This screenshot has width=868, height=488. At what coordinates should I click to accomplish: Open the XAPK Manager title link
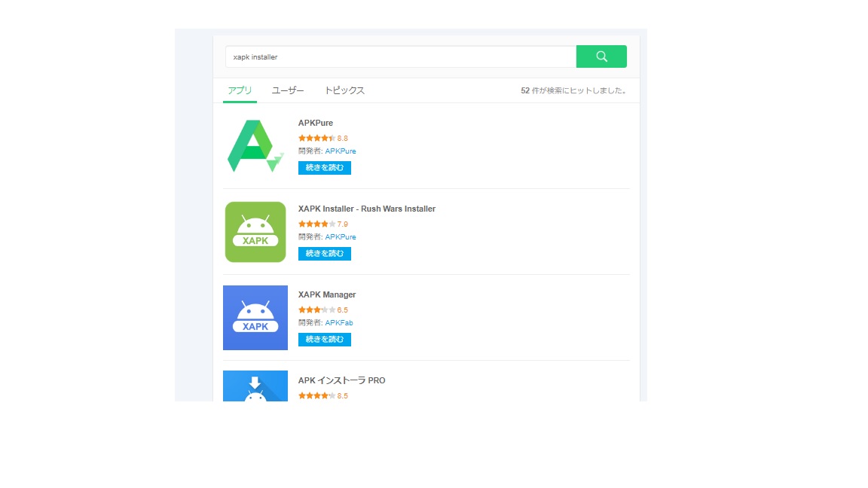[326, 294]
